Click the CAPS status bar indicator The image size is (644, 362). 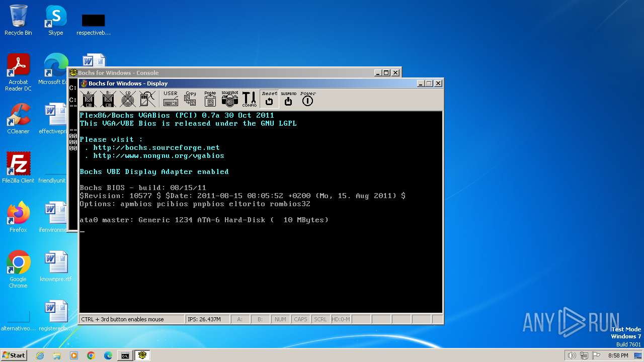(300, 319)
